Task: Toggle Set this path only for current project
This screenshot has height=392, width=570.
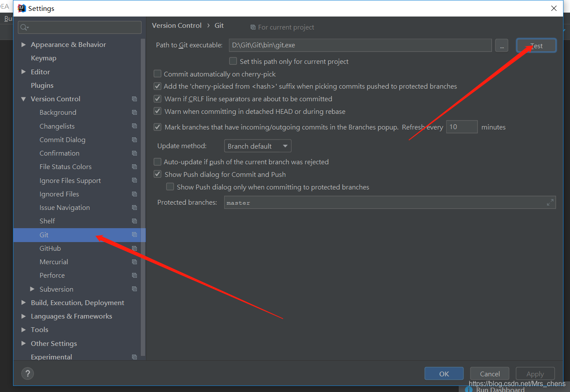Action: (233, 61)
